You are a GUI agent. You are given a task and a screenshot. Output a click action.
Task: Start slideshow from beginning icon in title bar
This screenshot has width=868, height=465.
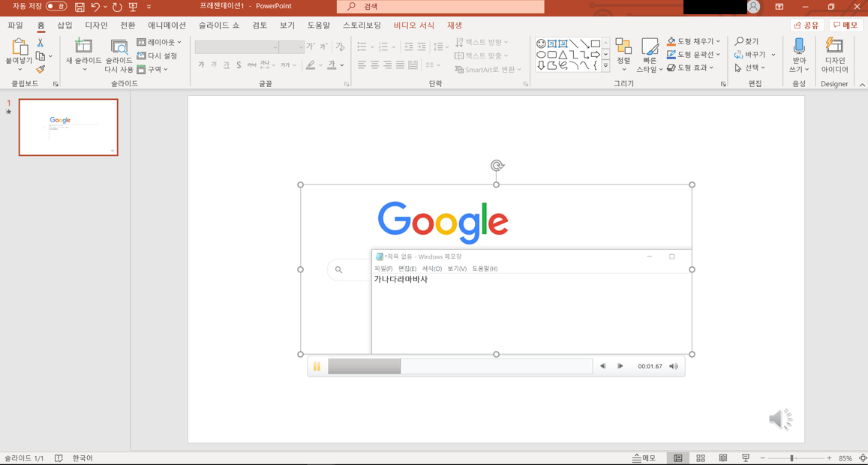click(x=133, y=7)
